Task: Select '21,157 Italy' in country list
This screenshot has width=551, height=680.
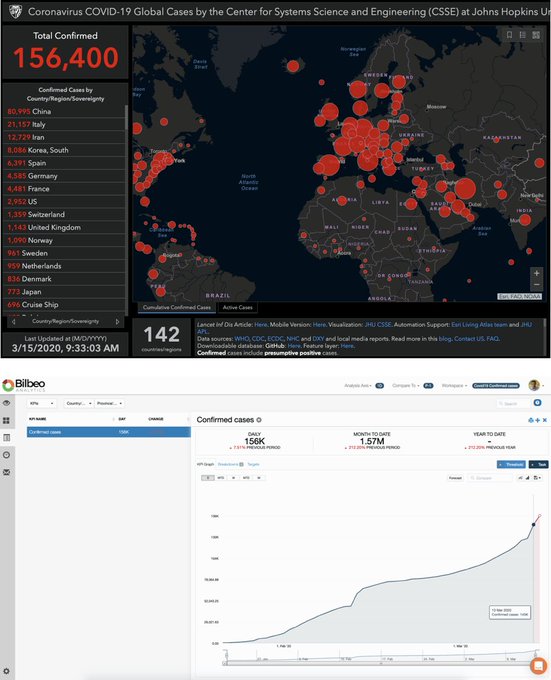Action: coord(64,124)
